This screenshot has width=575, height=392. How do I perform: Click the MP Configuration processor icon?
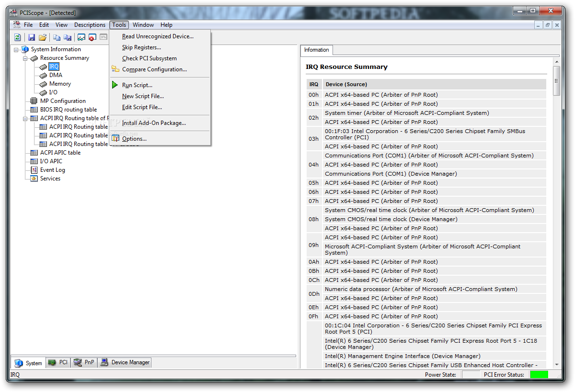click(x=34, y=101)
